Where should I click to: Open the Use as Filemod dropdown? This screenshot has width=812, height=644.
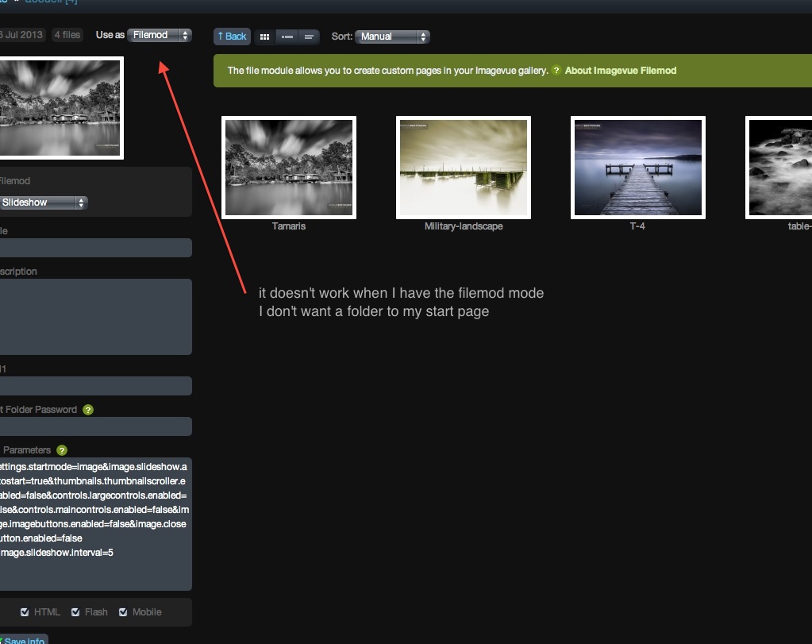[x=160, y=35]
